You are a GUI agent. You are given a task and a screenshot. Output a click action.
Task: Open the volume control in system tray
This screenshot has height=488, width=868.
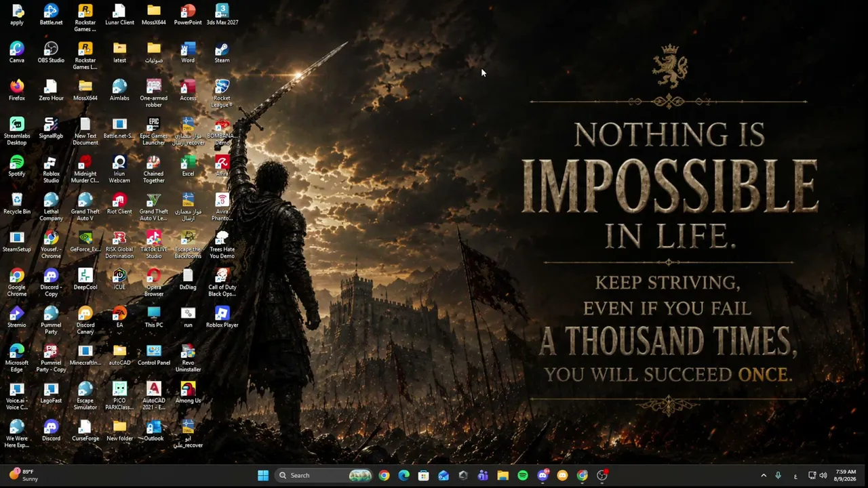[823, 475]
